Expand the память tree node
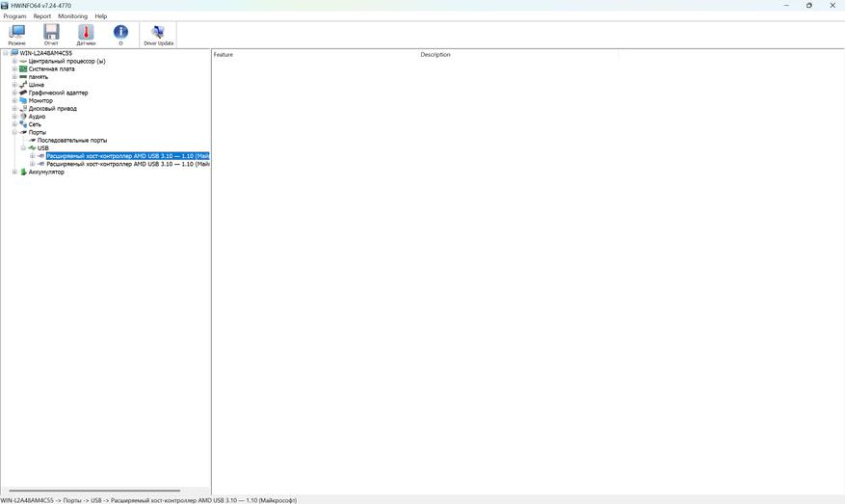The image size is (845, 504). [14, 76]
